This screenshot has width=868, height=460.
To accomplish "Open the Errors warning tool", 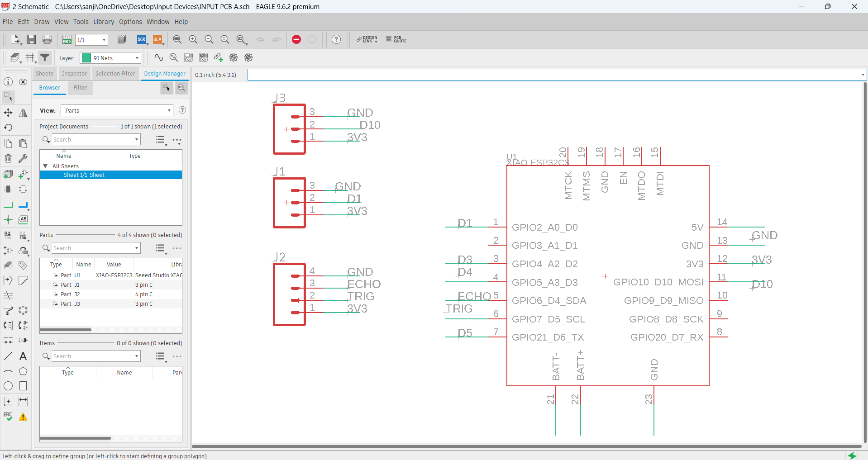I will point(23,417).
